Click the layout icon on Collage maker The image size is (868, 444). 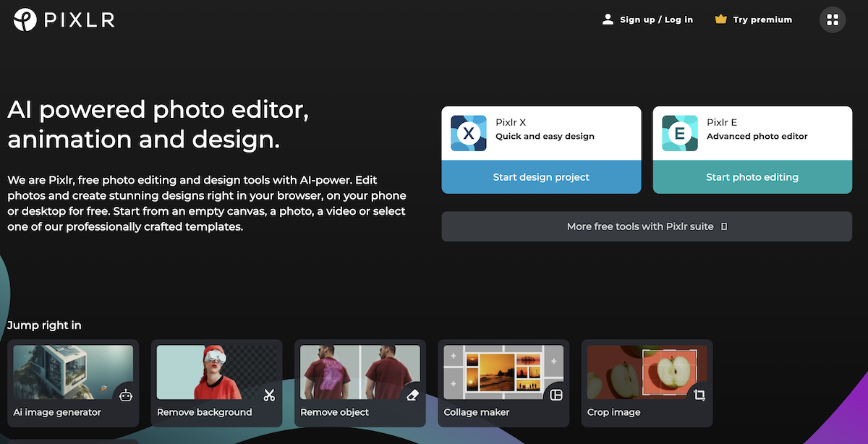(x=555, y=395)
